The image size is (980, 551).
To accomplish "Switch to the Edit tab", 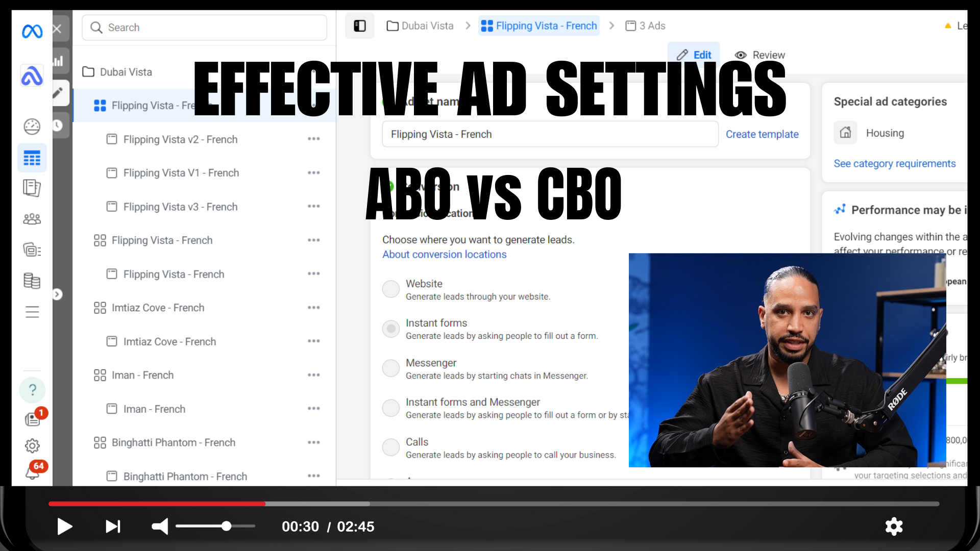I will pos(694,55).
